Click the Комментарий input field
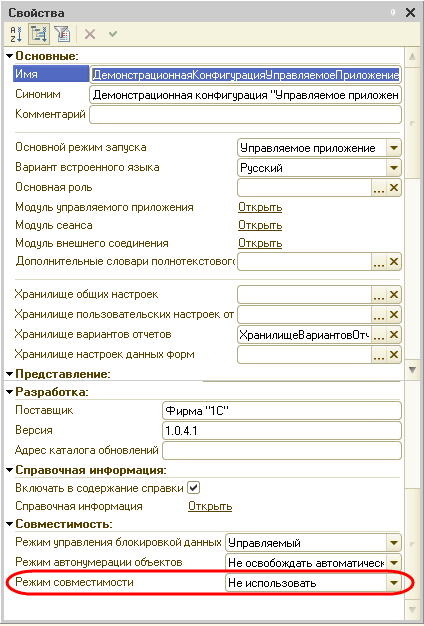This screenshot has height=626, width=424. [245, 115]
